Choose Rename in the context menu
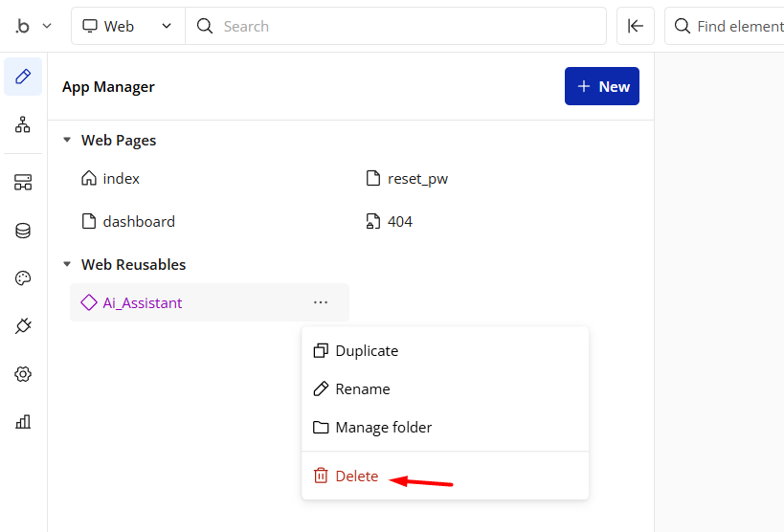The image size is (784, 532). coord(363,389)
